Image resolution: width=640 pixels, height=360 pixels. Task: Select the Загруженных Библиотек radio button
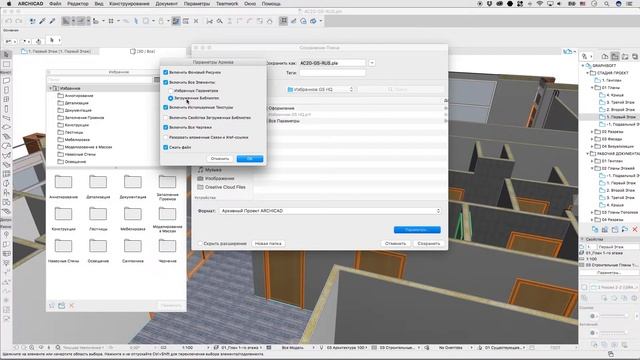pyautogui.click(x=171, y=98)
